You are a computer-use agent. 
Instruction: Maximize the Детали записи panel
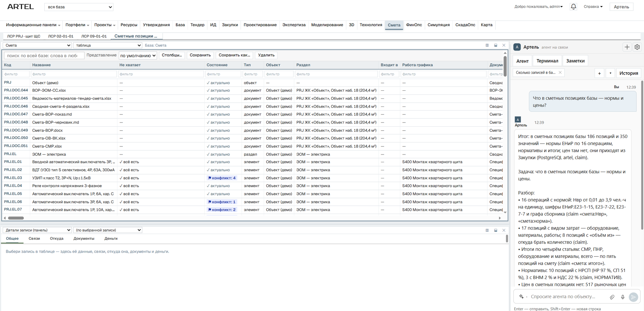coord(496,230)
